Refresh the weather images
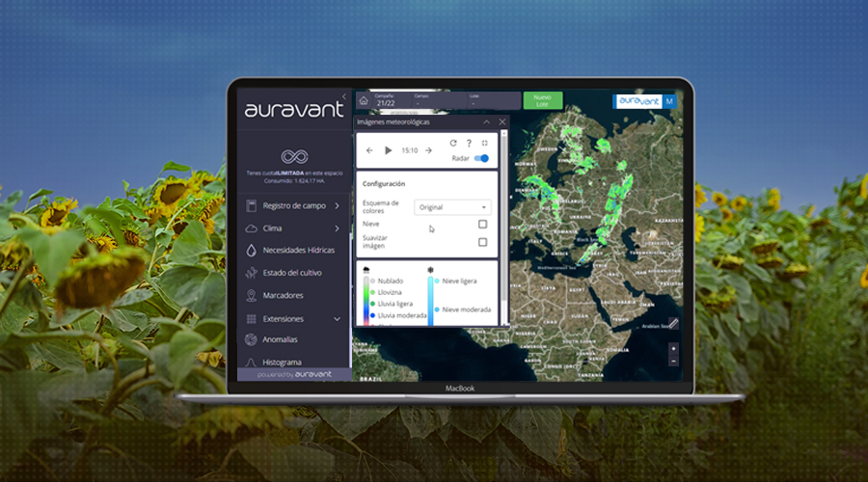This screenshot has height=482, width=868. click(453, 143)
